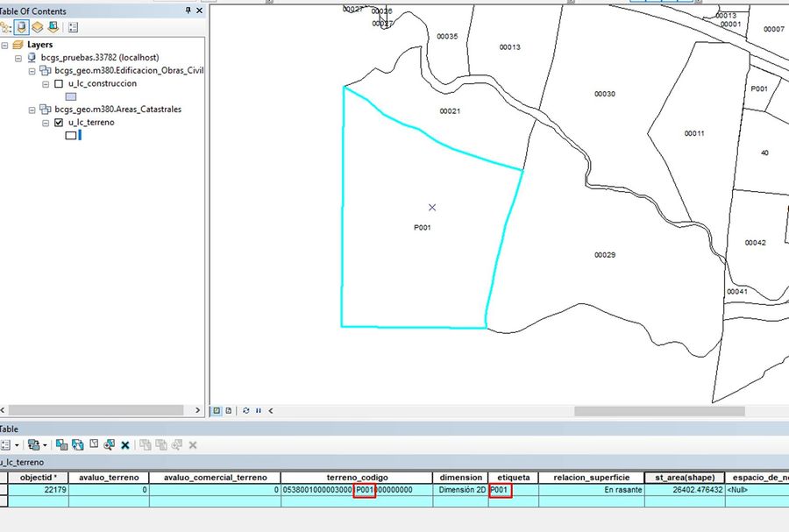Click the Dimensión 2D cell
The height and width of the screenshot is (532, 789).
[x=460, y=490]
